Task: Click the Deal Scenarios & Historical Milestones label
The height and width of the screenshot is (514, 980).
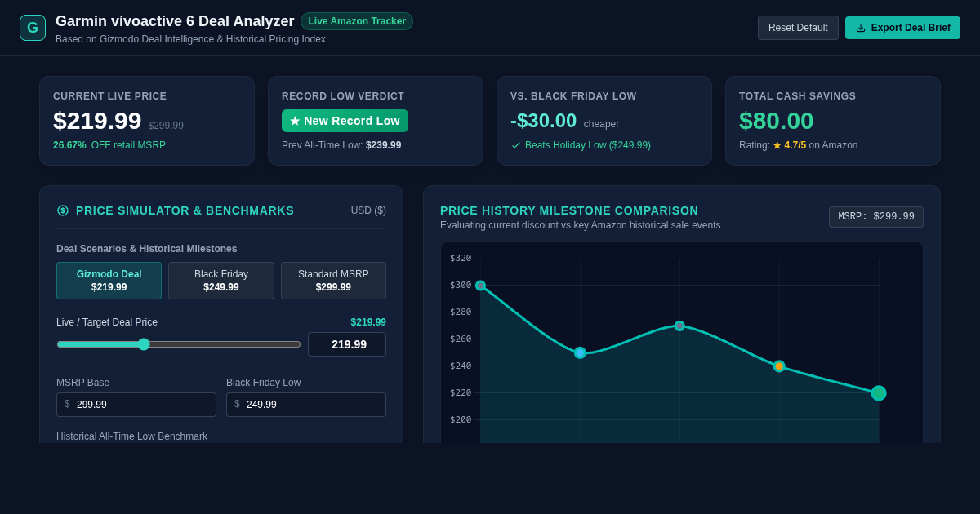Action: 147,249
